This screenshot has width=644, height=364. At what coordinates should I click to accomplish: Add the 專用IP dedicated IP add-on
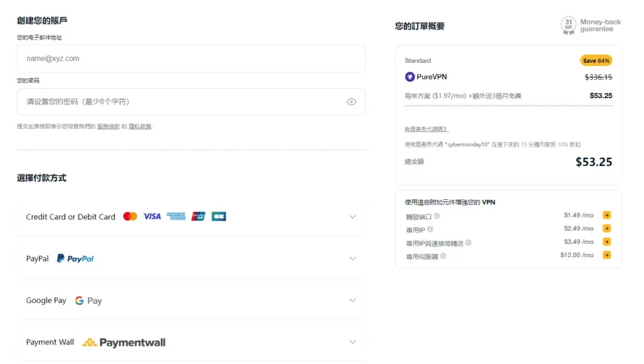coord(607,228)
